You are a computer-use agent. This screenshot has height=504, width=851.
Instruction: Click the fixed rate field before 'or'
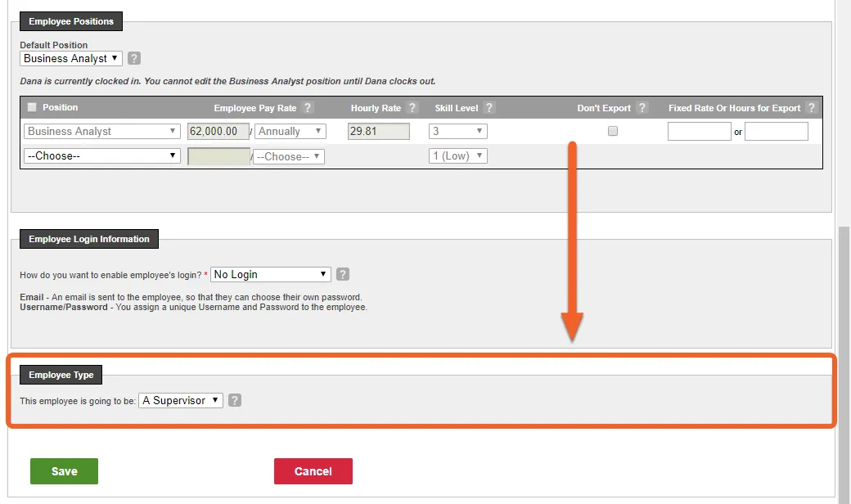[x=699, y=131]
